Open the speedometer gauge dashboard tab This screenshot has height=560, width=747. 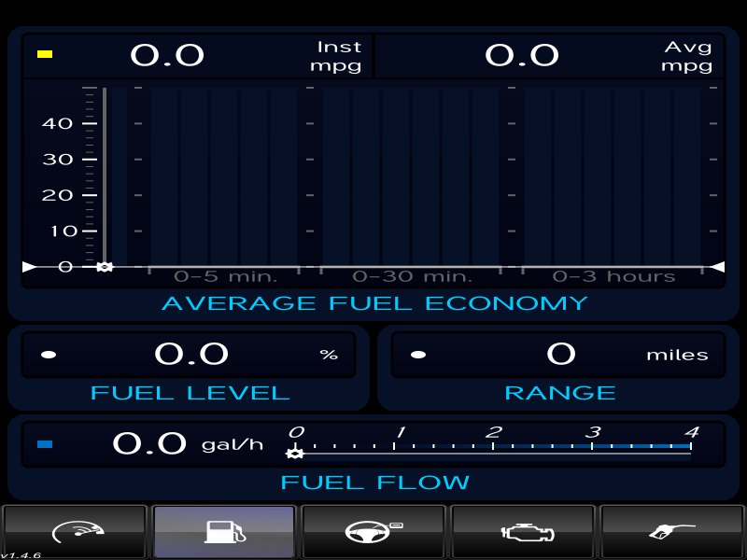74,532
